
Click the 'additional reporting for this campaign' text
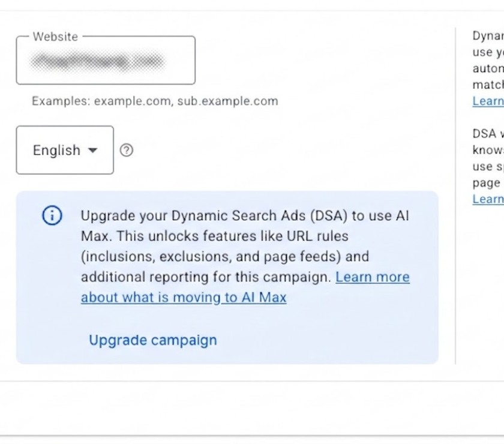(x=206, y=277)
